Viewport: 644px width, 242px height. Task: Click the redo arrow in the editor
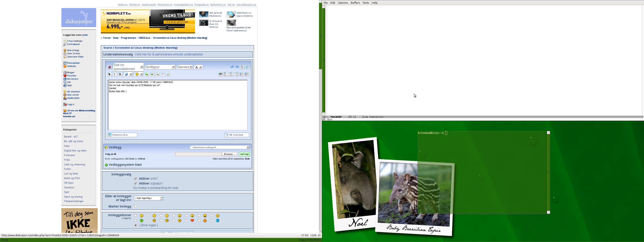click(237, 67)
